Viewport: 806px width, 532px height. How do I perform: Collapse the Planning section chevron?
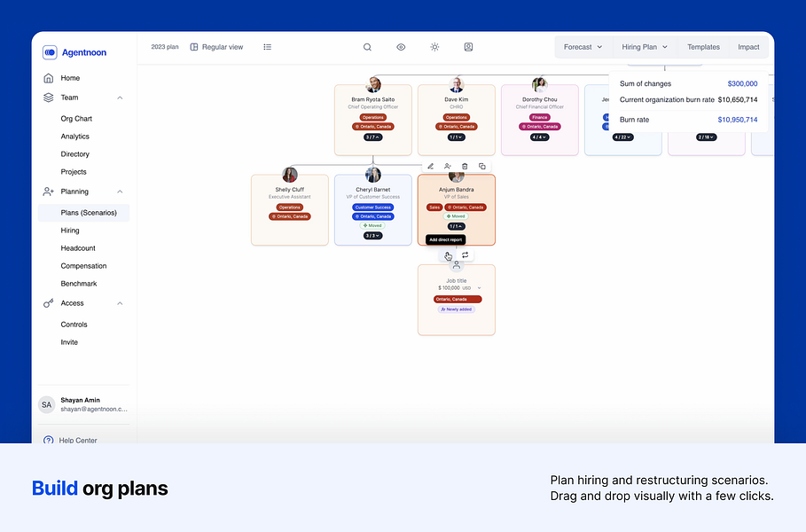pyautogui.click(x=120, y=192)
